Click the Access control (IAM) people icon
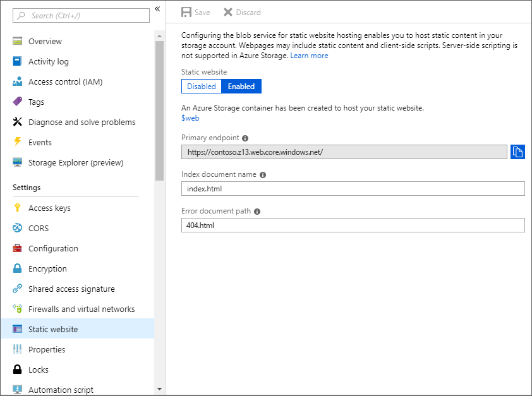 click(x=17, y=81)
